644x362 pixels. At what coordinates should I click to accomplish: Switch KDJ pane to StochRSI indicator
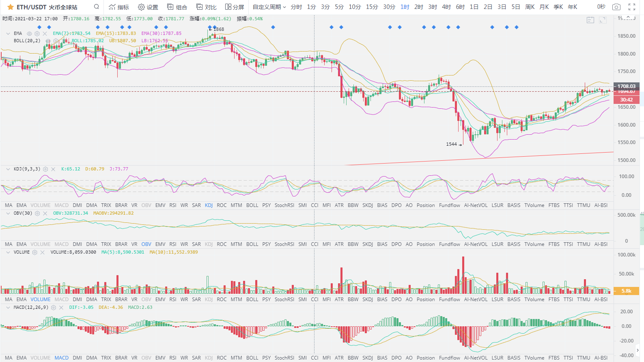tap(284, 205)
